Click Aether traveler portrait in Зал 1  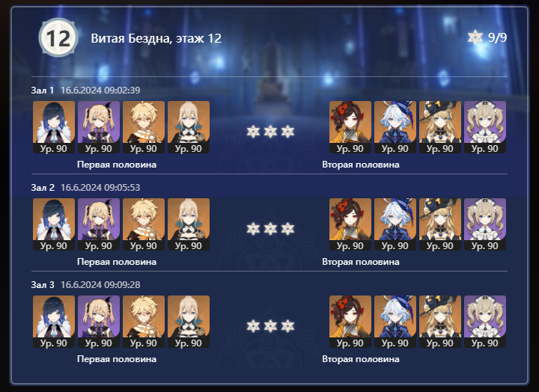click(x=144, y=126)
